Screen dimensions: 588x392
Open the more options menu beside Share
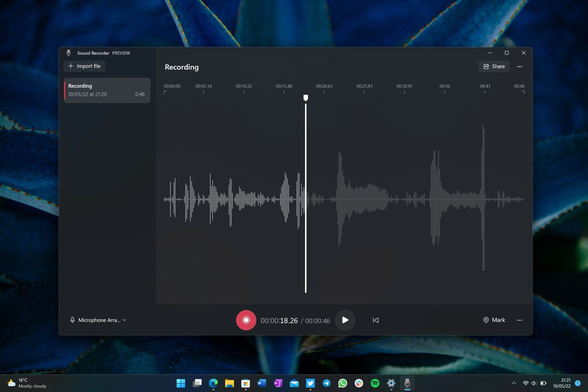(x=519, y=67)
